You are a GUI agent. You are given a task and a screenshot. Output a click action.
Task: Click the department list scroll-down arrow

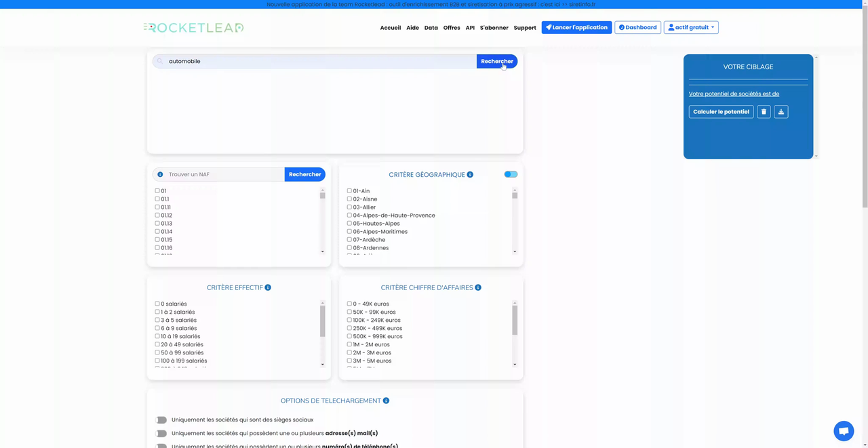515,251
